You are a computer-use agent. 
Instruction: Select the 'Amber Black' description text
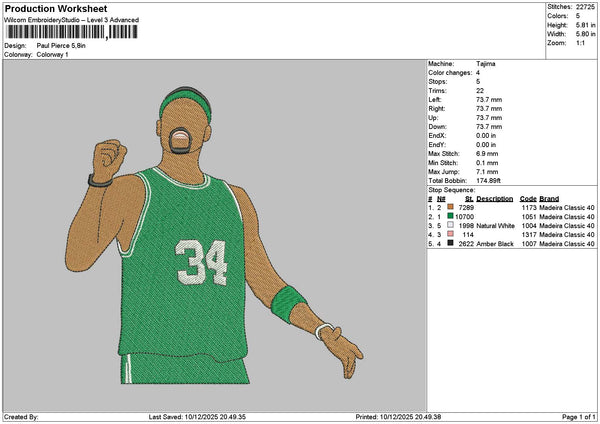click(x=495, y=244)
